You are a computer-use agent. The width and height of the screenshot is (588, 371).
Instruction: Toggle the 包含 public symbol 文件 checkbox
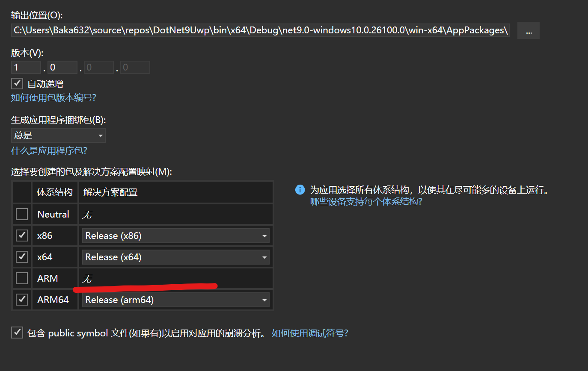coord(17,333)
